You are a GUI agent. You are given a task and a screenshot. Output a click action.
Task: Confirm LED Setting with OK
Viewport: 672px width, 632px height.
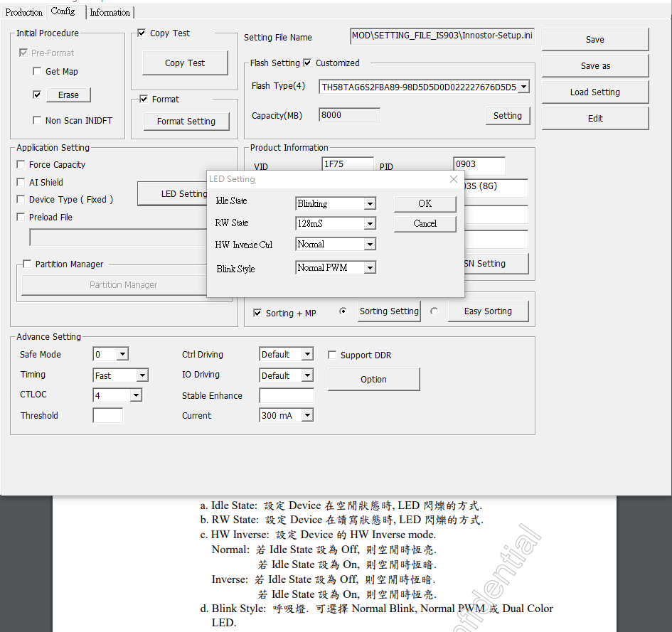pyautogui.click(x=425, y=203)
